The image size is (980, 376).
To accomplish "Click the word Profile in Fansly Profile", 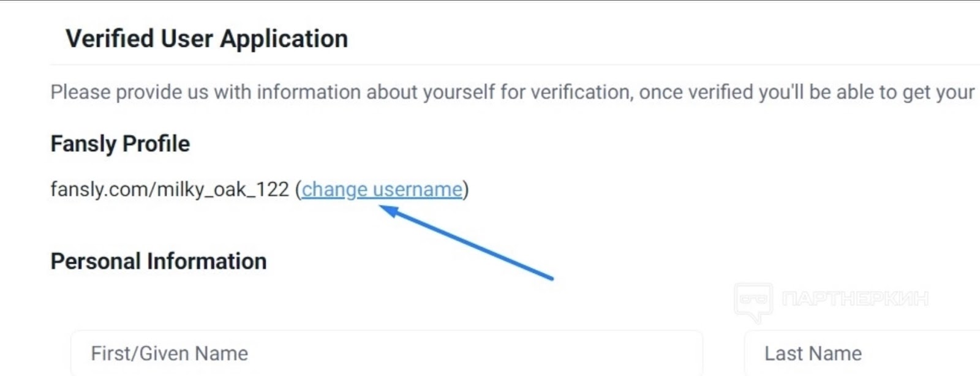I will 156,143.
